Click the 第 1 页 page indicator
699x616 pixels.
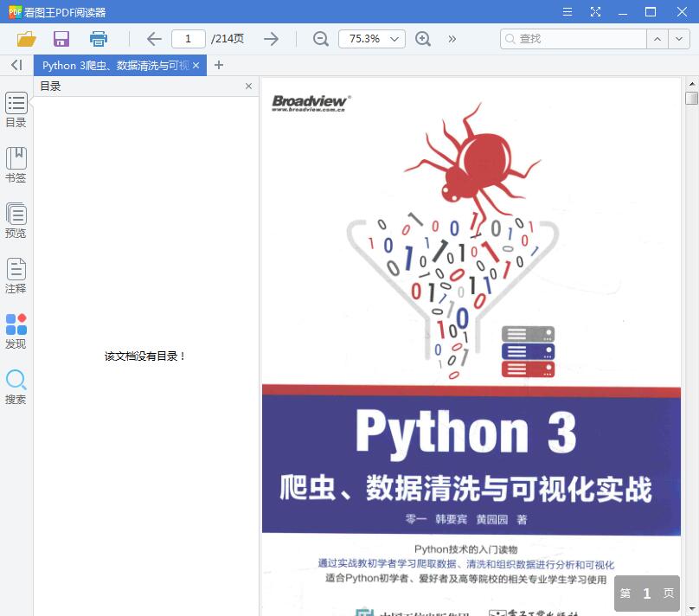point(647,593)
